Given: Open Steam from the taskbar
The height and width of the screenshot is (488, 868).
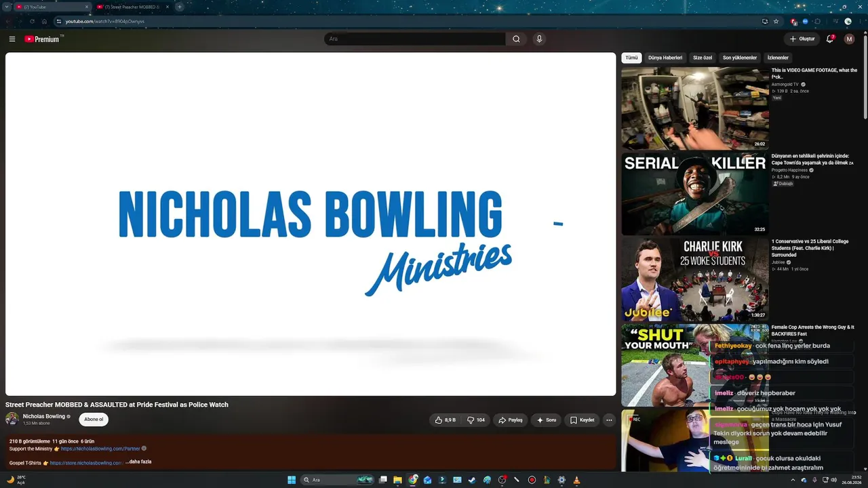Looking at the screenshot, I should [x=473, y=480].
